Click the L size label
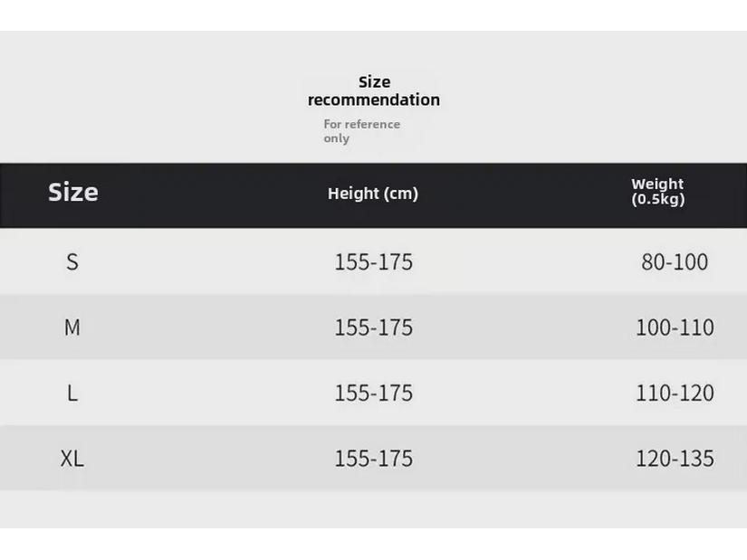Screen dimensions: 747x560 [x=72, y=393]
